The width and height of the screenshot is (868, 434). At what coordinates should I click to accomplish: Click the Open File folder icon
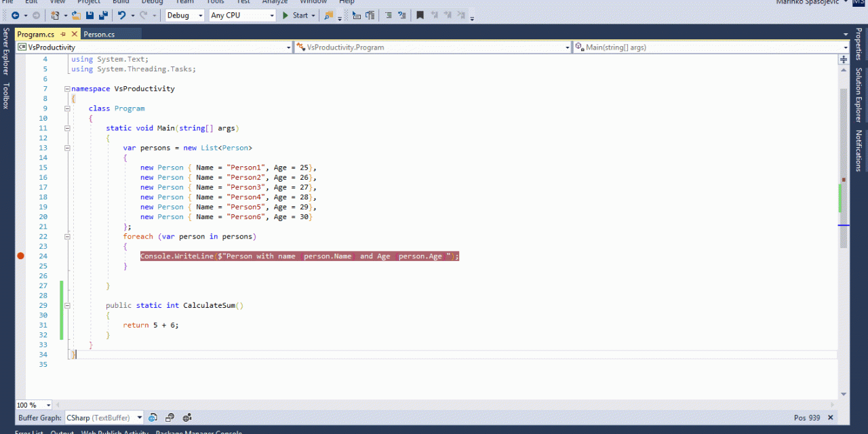[77, 15]
